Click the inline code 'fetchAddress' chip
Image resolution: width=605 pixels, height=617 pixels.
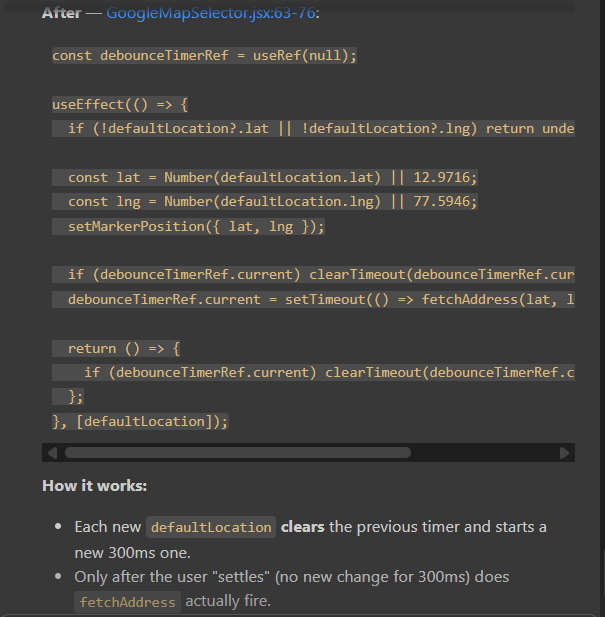click(x=127, y=602)
